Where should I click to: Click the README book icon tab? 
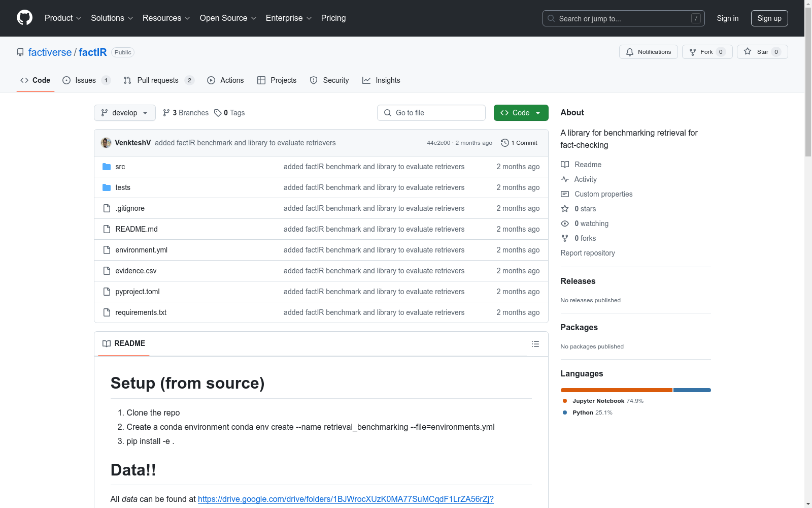(107, 344)
